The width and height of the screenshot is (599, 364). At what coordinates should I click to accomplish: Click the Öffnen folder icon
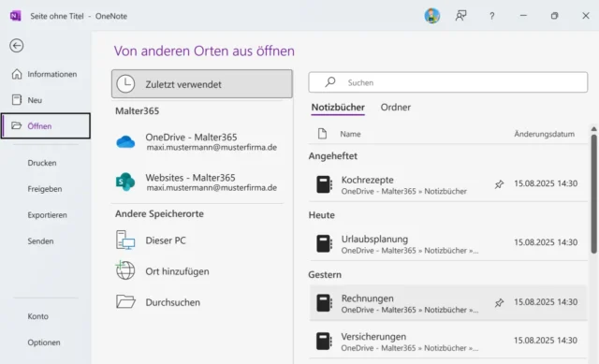pos(17,125)
